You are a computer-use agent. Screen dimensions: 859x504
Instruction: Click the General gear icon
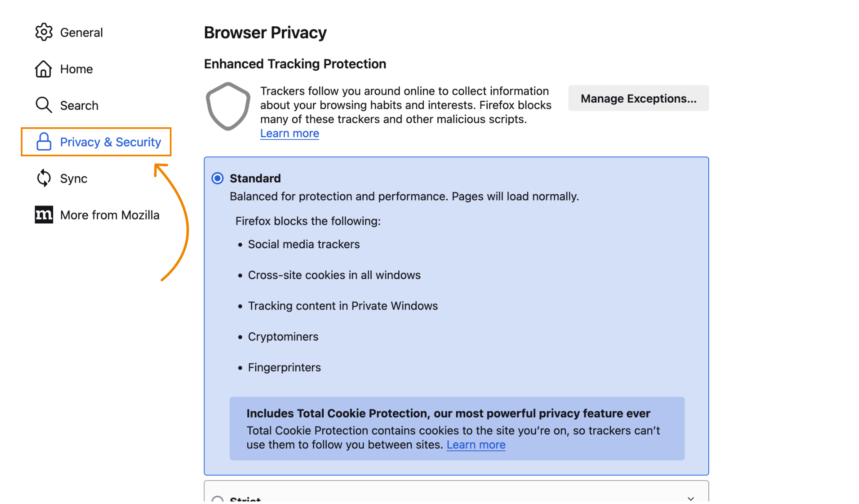click(44, 32)
